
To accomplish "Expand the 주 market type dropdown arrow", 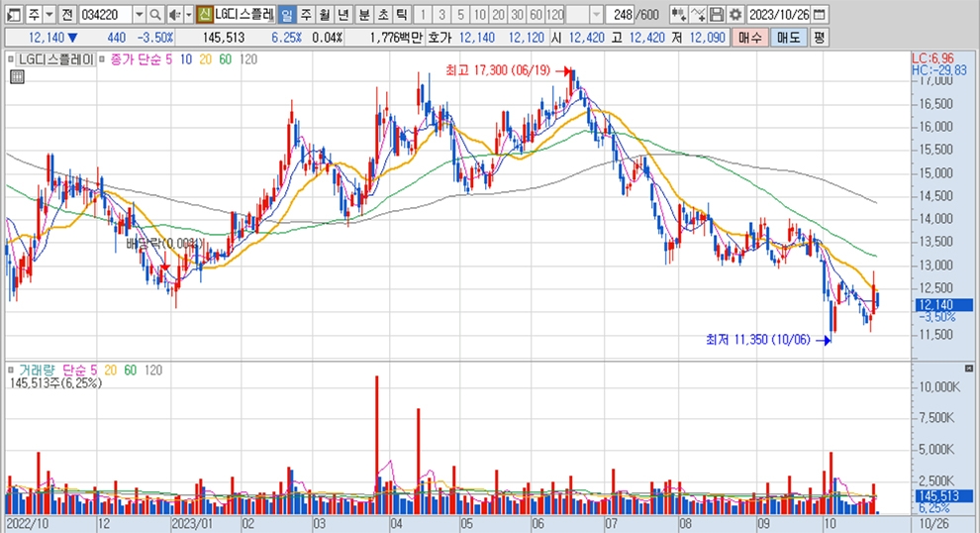I will (49, 14).
